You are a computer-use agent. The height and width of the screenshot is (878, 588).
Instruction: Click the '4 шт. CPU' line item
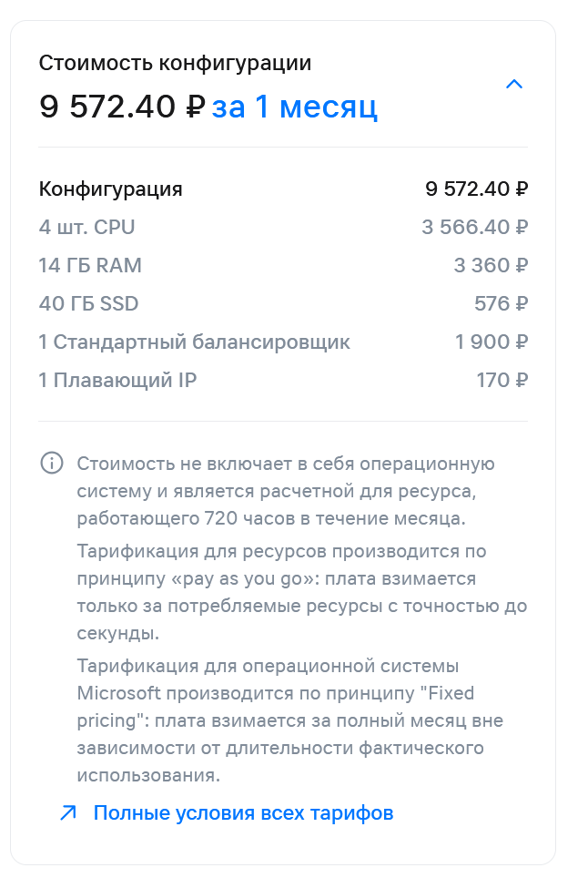coord(86,227)
